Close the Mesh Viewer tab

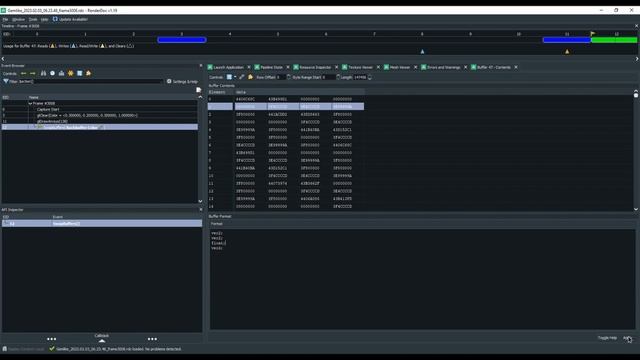tap(416, 67)
